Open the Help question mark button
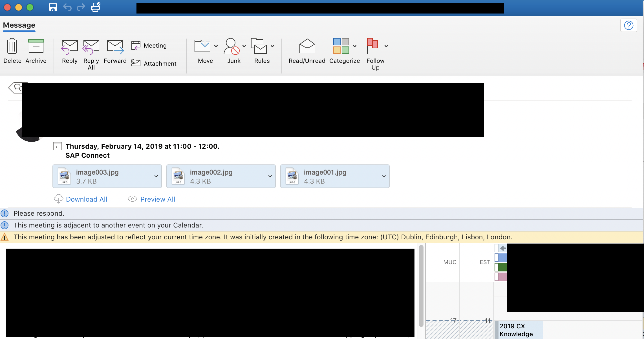 click(x=628, y=25)
